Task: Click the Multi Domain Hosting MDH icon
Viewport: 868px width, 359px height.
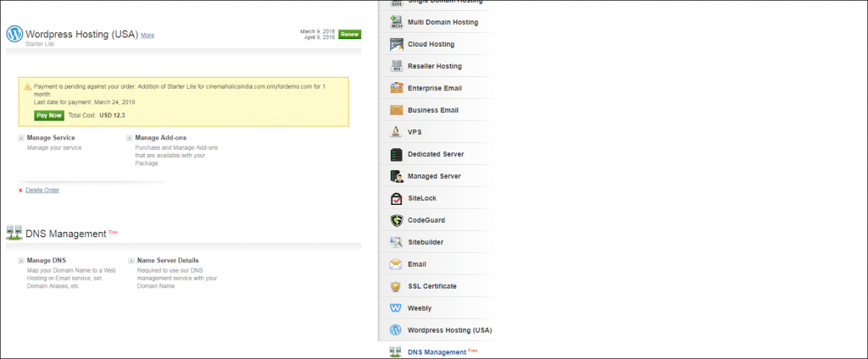Action: tap(397, 22)
